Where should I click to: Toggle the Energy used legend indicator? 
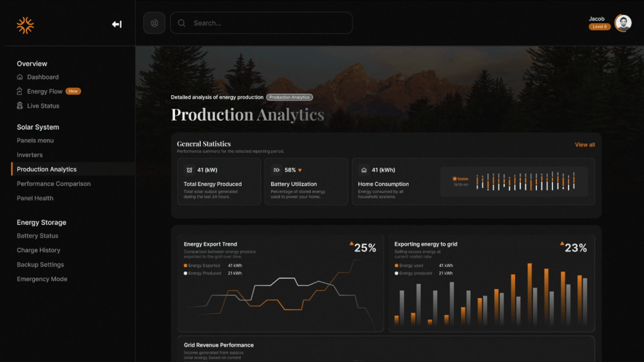[x=396, y=265]
